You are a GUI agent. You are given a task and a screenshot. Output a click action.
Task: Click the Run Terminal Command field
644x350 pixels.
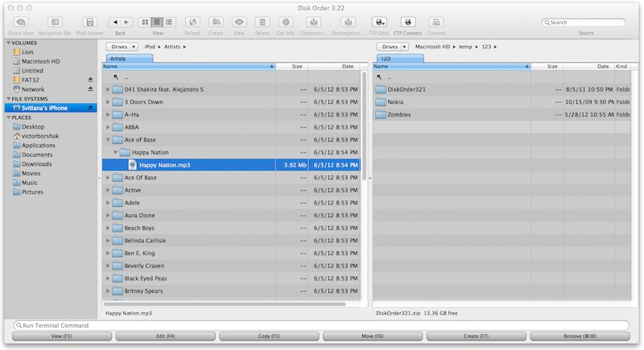[322, 325]
